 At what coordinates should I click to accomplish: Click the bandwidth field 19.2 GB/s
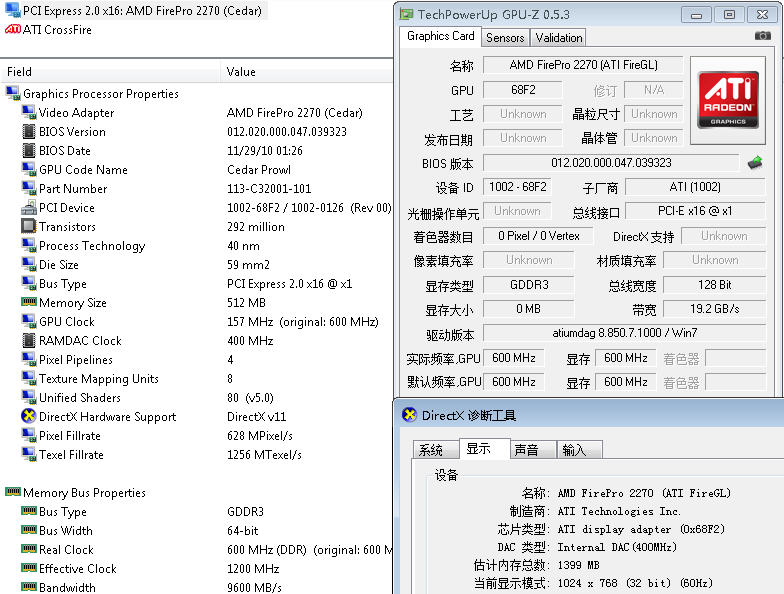(714, 308)
